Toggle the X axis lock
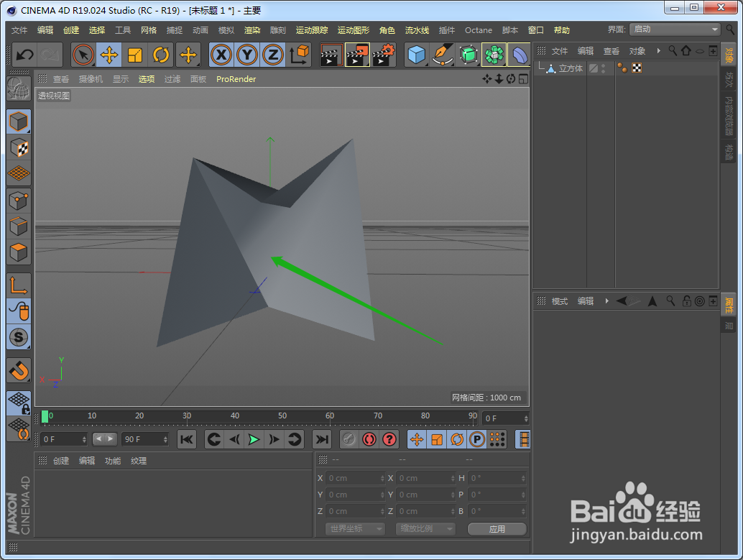Image resolution: width=743 pixels, height=560 pixels. pyautogui.click(x=221, y=55)
